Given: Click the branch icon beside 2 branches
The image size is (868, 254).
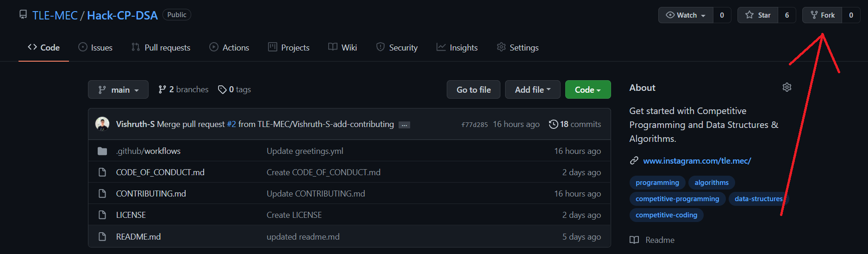Looking at the screenshot, I should click(162, 89).
